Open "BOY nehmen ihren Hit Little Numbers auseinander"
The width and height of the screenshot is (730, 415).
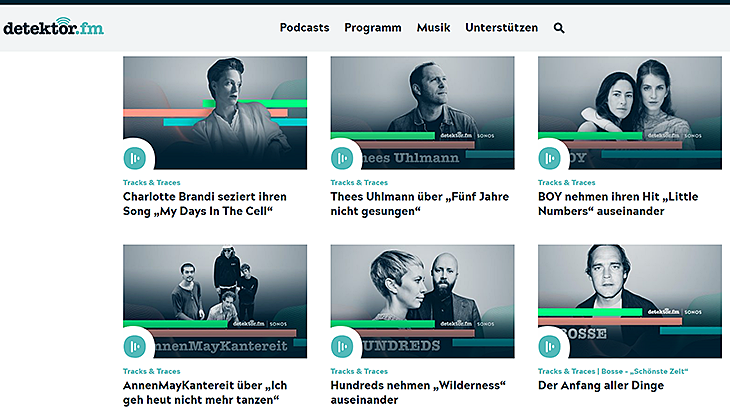click(x=618, y=204)
